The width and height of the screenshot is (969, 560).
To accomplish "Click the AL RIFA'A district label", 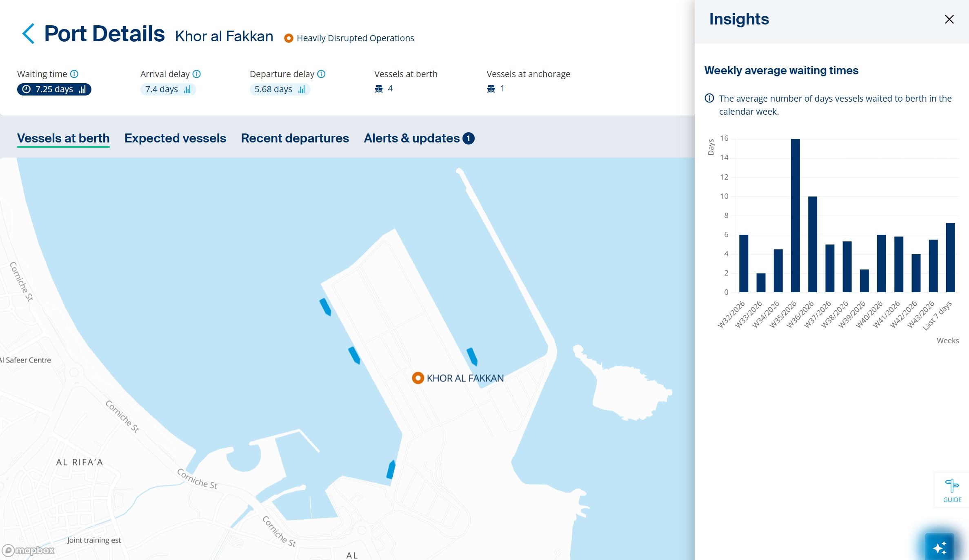I will click(80, 462).
